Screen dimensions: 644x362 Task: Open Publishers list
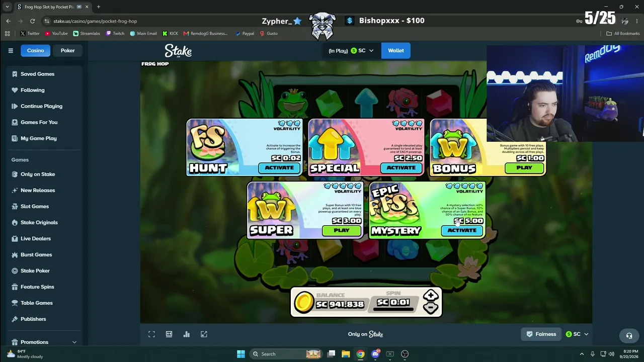coord(44,319)
